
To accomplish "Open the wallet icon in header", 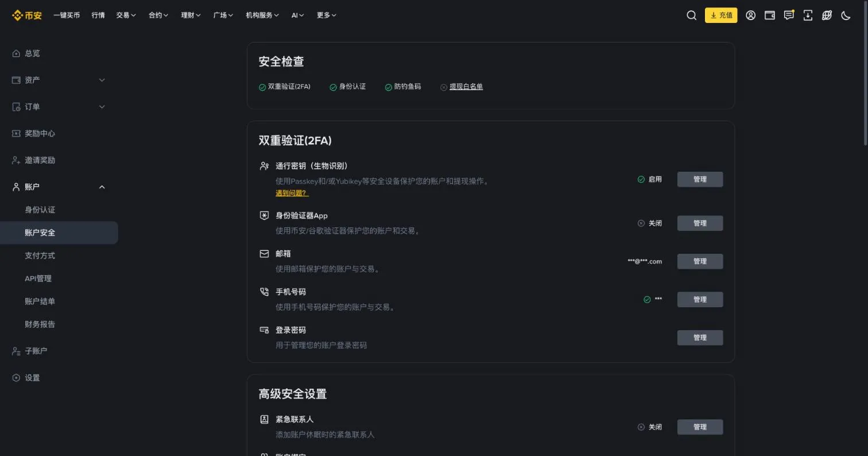I will click(770, 16).
